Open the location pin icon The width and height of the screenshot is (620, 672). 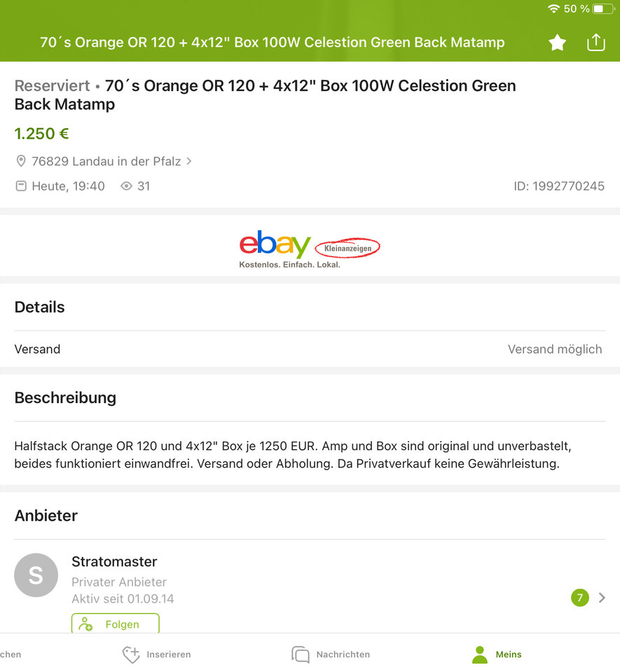(x=20, y=161)
